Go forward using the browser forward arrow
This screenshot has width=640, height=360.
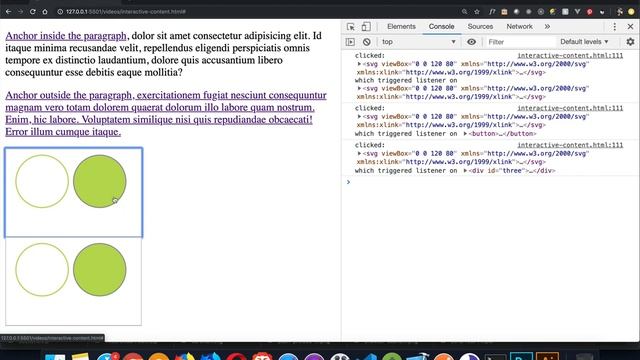click(x=20, y=12)
